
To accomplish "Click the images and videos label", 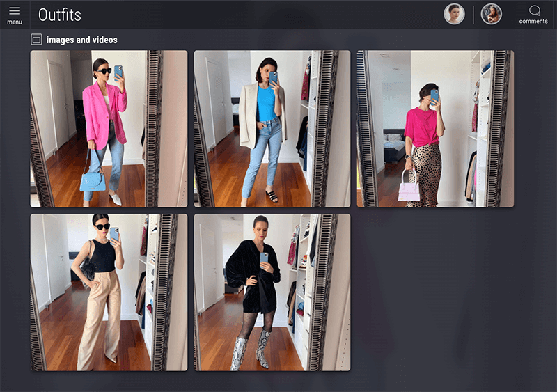I will pos(82,40).
